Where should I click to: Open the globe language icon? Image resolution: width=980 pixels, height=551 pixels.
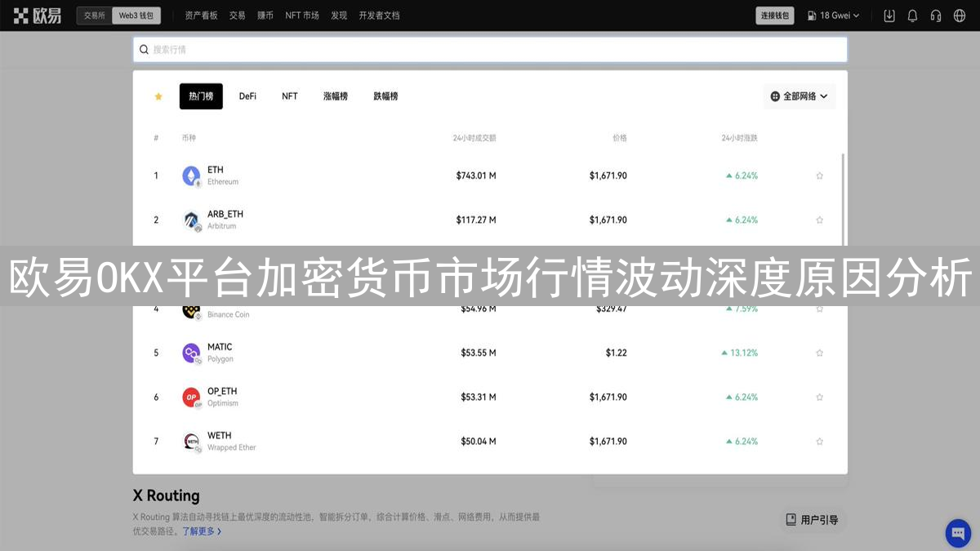(959, 16)
